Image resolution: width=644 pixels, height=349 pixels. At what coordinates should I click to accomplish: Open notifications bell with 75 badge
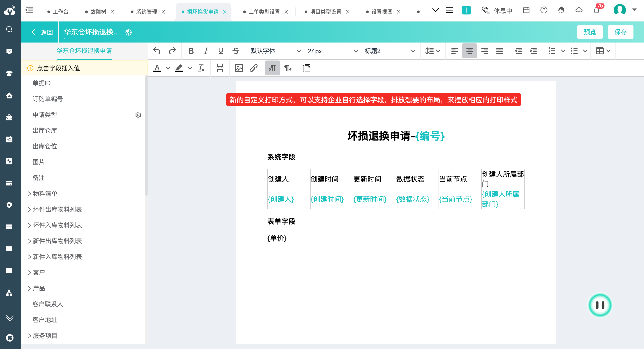[x=597, y=10]
